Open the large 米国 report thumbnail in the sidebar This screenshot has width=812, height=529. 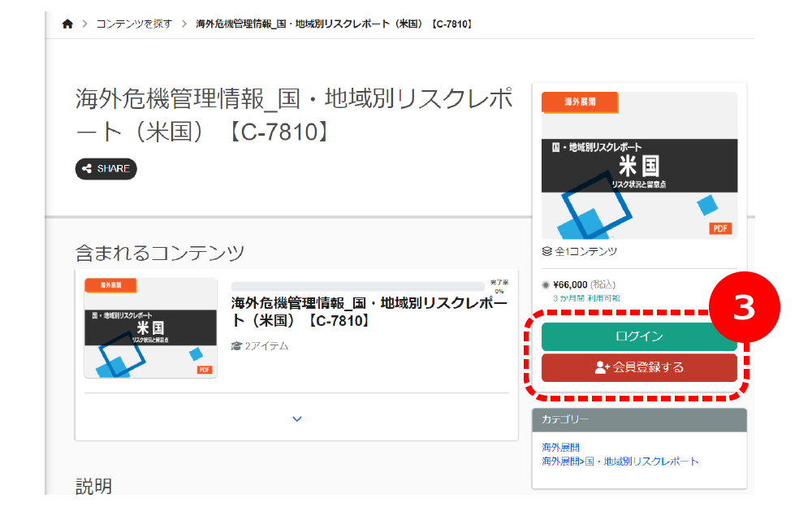[x=640, y=165]
